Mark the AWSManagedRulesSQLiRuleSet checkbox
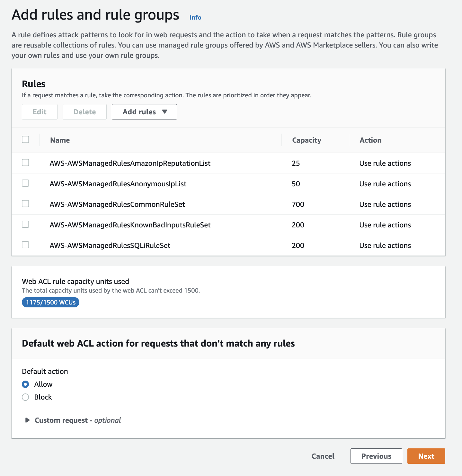The height and width of the screenshot is (476, 462). (25, 245)
